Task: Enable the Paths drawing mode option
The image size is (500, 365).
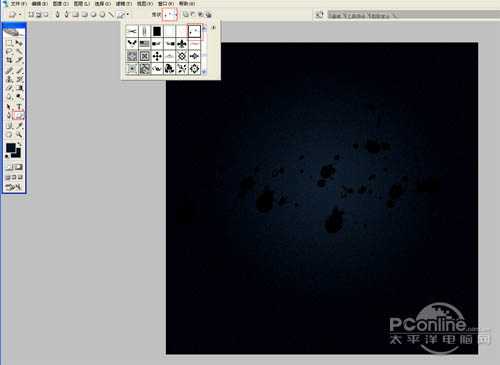Action: click(x=39, y=14)
